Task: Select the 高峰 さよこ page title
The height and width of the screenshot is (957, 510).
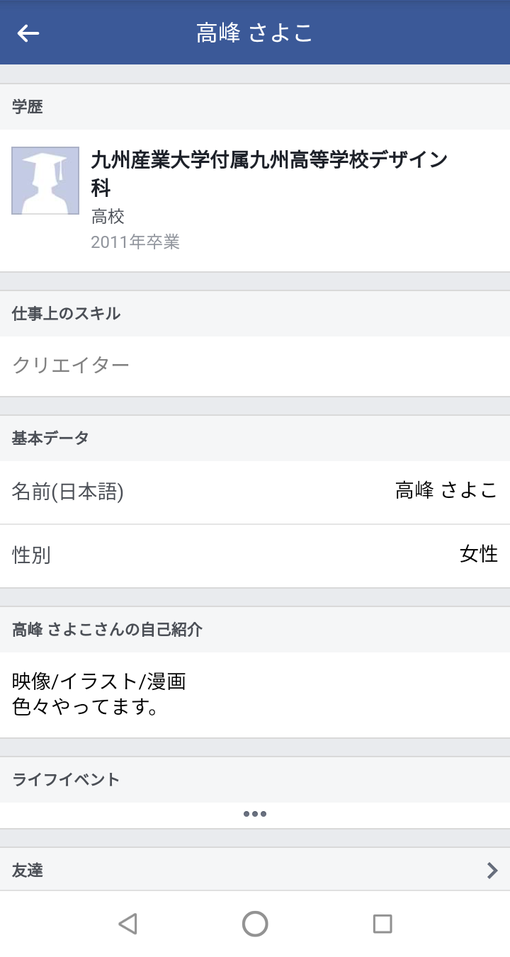Action: click(x=254, y=33)
